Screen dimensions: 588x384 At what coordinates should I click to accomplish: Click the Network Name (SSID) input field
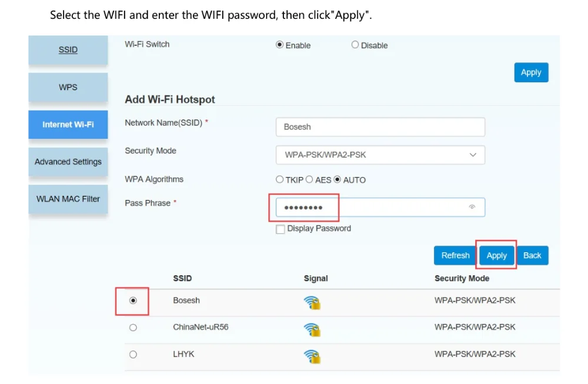point(380,127)
